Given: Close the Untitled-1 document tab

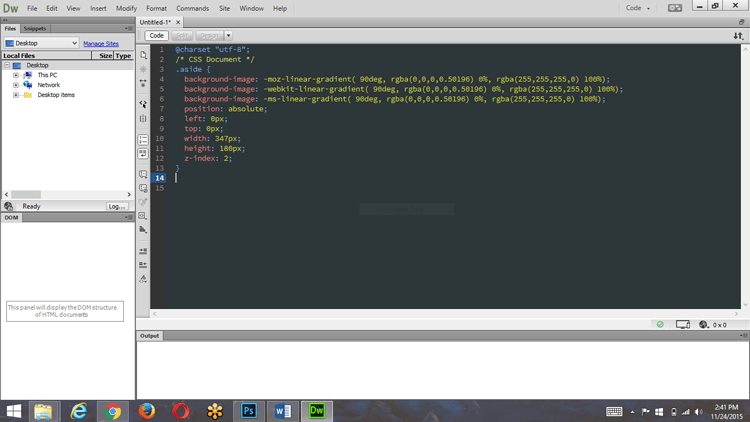Looking at the screenshot, I should [178, 22].
